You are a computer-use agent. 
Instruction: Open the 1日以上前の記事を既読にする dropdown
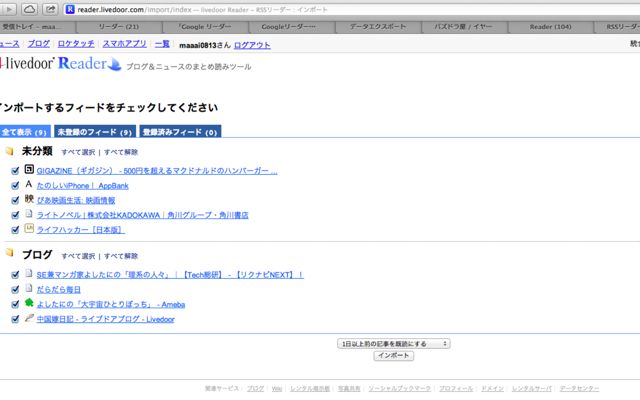394,344
